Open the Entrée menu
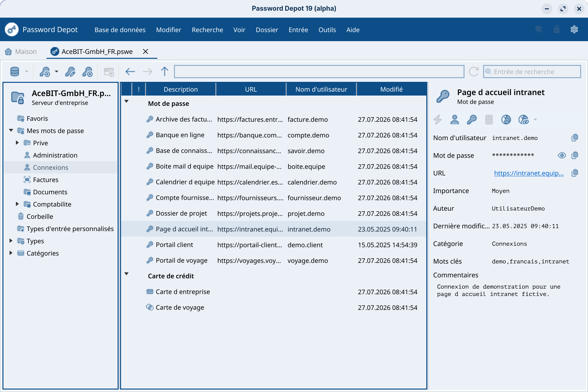Image resolution: width=588 pixels, height=392 pixels. pos(298,30)
